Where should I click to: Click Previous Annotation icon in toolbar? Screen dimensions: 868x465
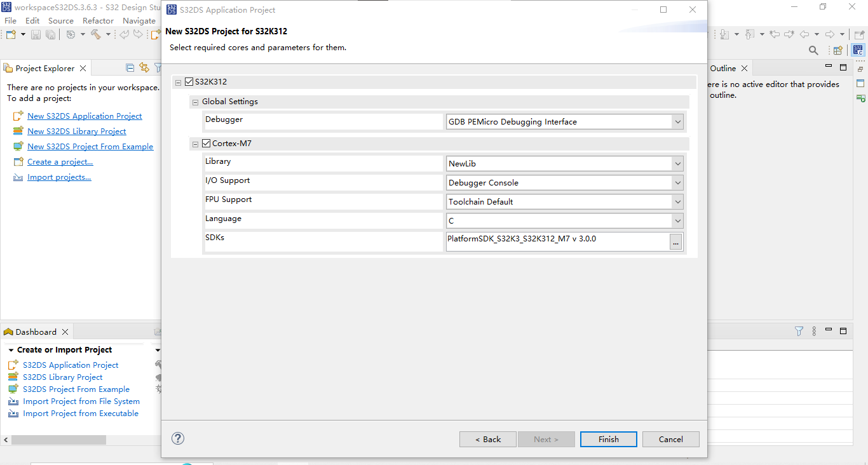pos(749,34)
